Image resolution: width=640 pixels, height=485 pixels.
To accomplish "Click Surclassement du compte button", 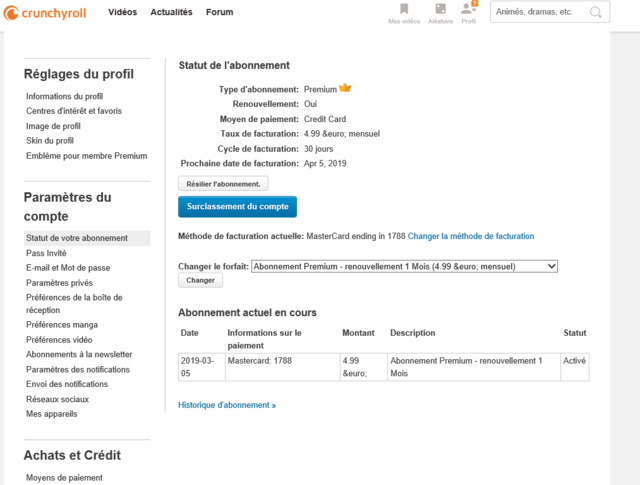I will 238,207.
